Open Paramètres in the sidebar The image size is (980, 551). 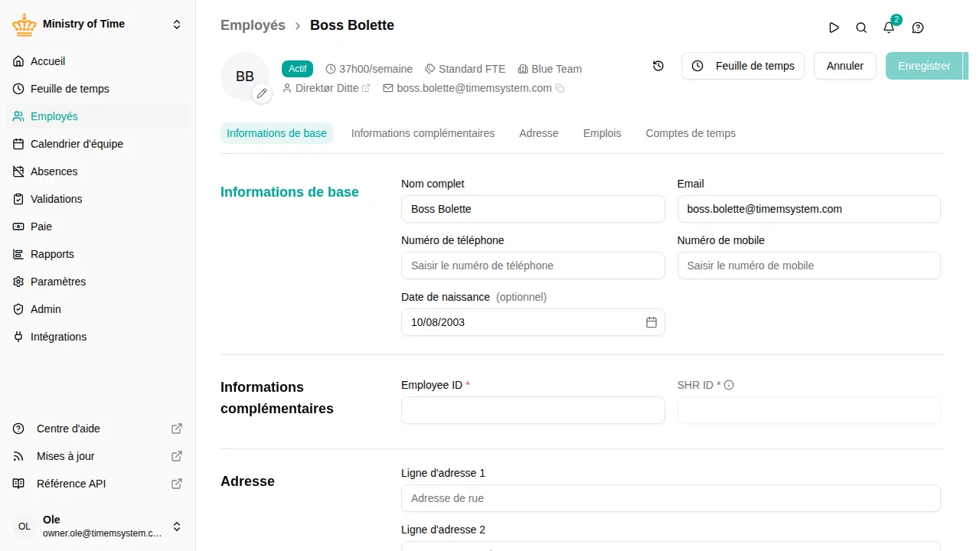coord(98,282)
